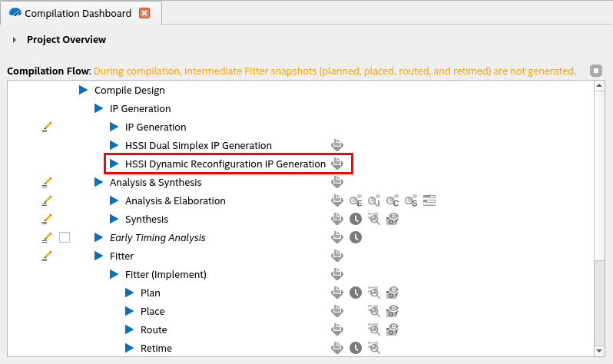Screen dimensions: 613x364
Task: Enable the Early Timing Analysis checkbox
Action: tap(65, 237)
